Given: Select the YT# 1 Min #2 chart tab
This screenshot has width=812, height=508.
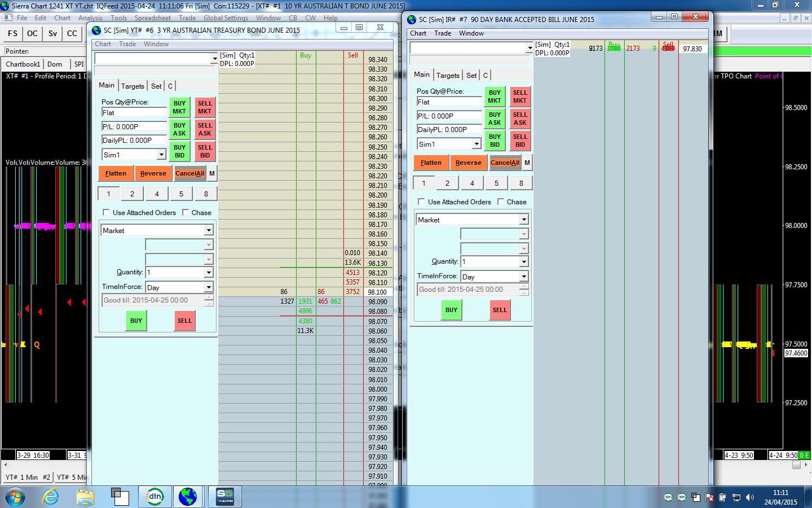Looking at the screenshot, I should [28, 477].
